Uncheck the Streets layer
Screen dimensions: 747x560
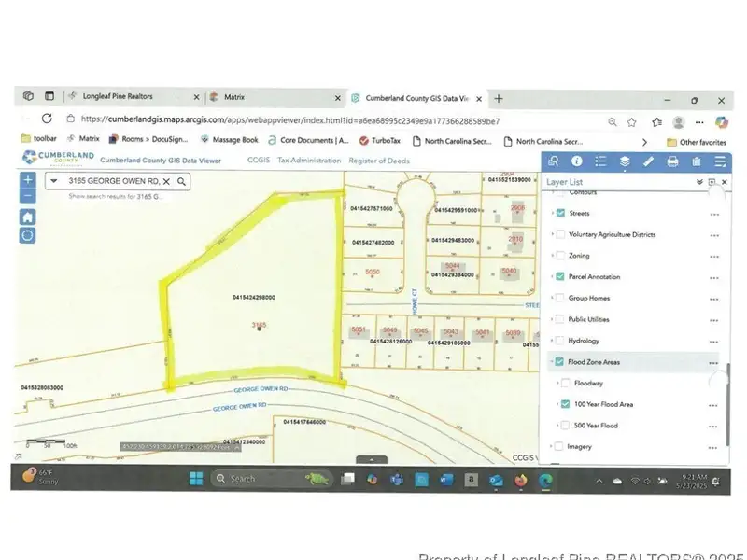(560, 214)
